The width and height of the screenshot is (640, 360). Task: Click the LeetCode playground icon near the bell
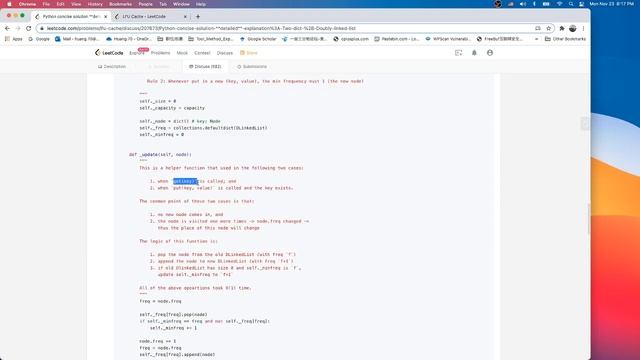point(458,53)
